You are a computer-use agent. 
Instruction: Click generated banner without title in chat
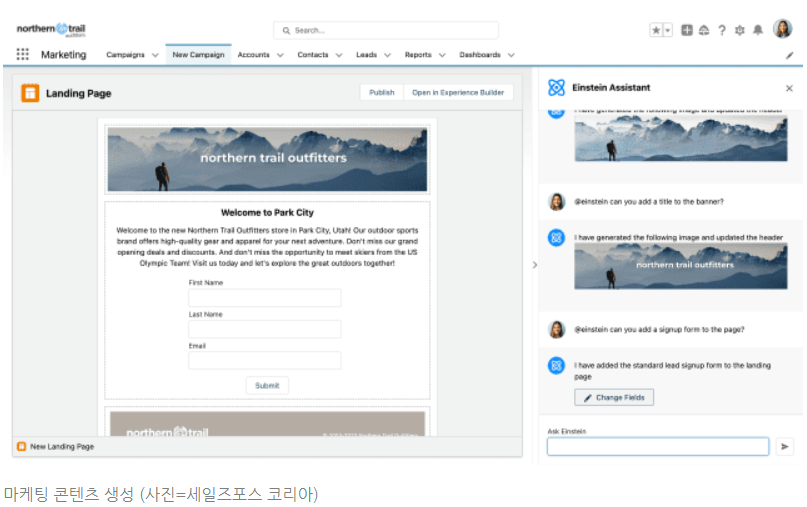point(680,138)
